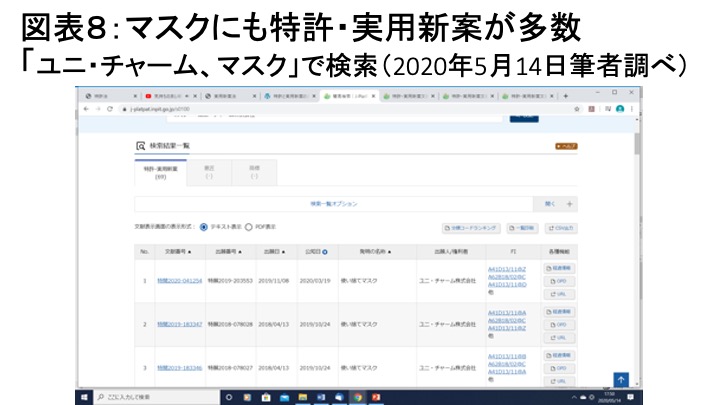The height and width of the screenshot is (405, 720).
Task: Open OPD for result row 1
Action: (x=559, y=281)
